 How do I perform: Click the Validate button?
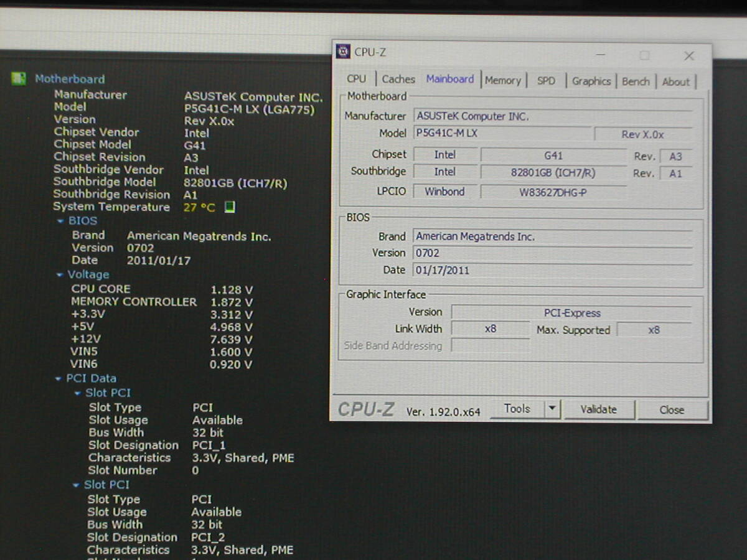599,409
